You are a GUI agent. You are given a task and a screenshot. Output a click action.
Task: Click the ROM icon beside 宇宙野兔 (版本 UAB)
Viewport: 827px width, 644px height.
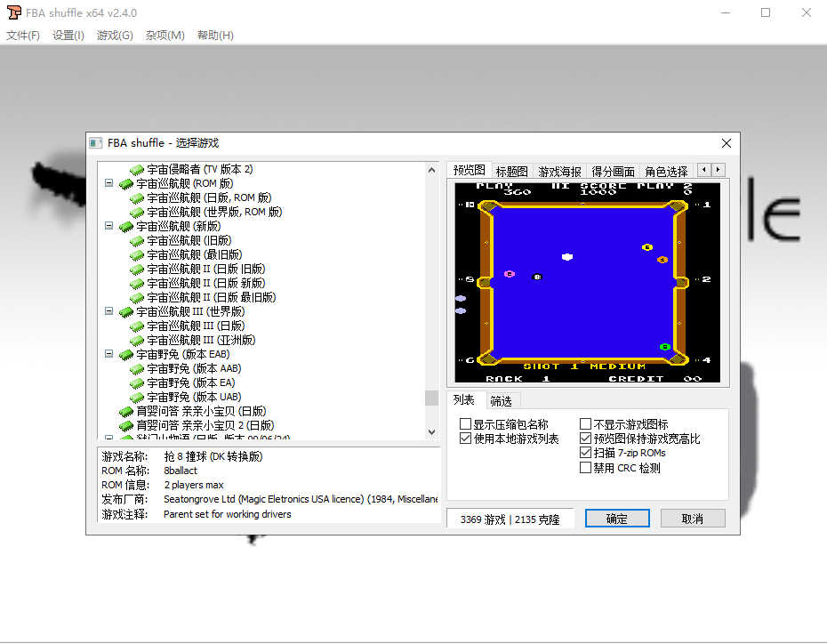pyautogui.click(x=136, y=397)
